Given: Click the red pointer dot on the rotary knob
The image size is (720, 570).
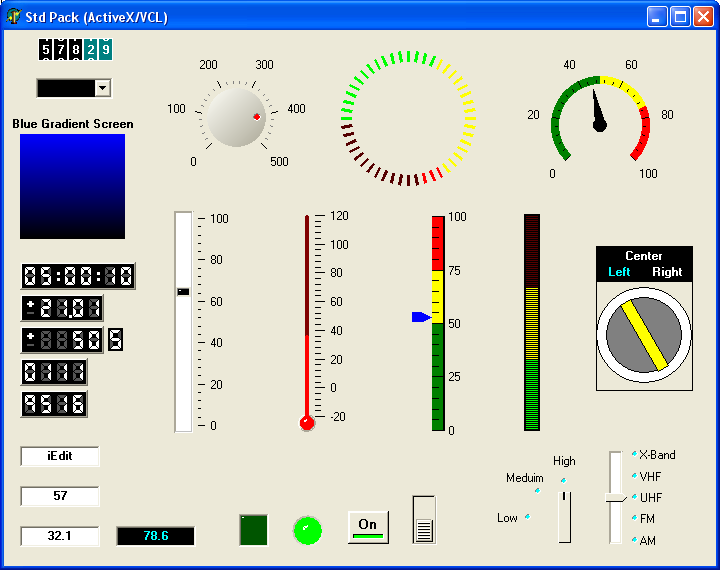Looking at the screenshot, I should point(257,117).
